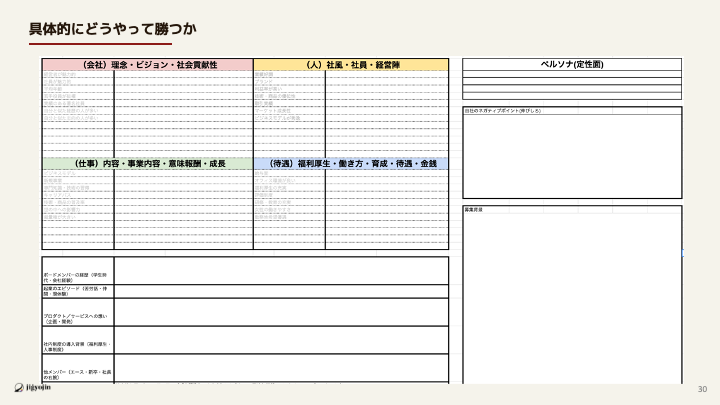
Task: Click the jigyojin logo in the footer
Action: (x=33, y=388)
